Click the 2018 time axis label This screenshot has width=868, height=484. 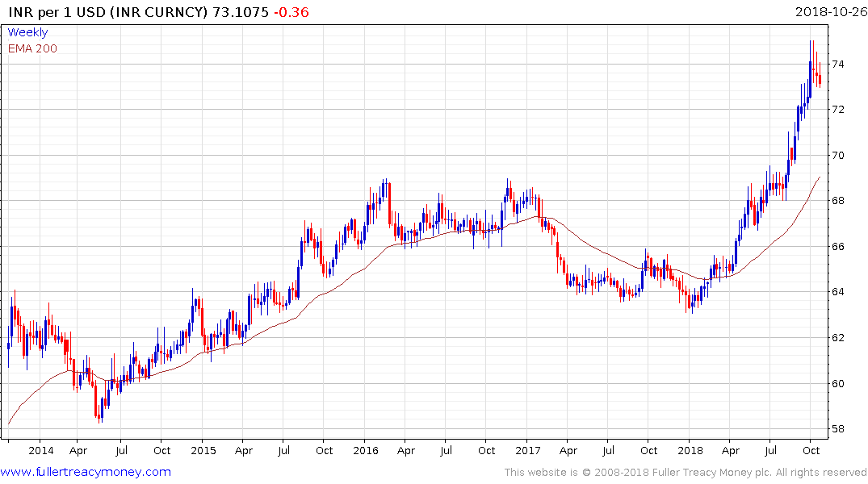pos(690,451)
